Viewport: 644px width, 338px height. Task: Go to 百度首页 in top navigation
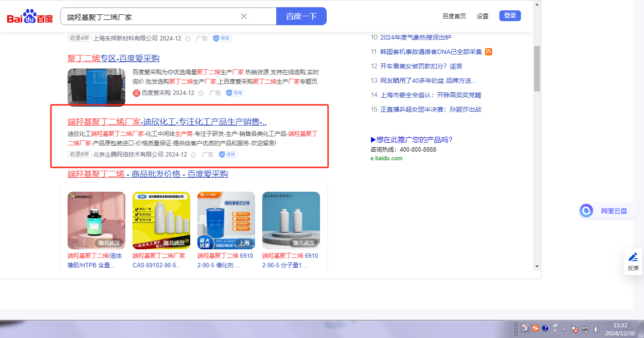click(x=454, y=16)
